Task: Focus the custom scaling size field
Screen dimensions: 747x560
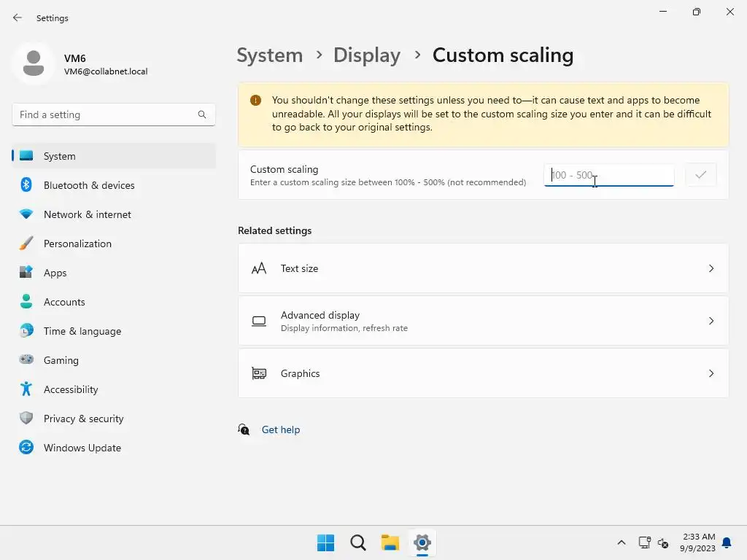Action: click(x=608, y=175)
